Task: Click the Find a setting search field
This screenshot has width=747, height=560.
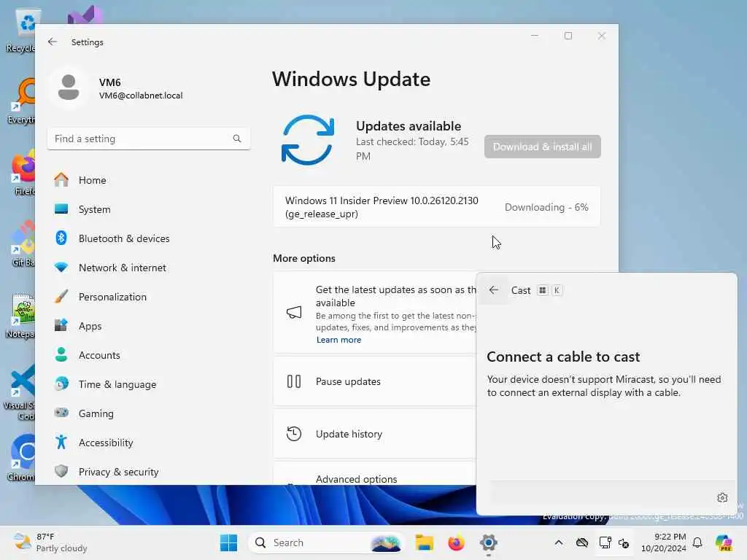Action: click(149, 139)
